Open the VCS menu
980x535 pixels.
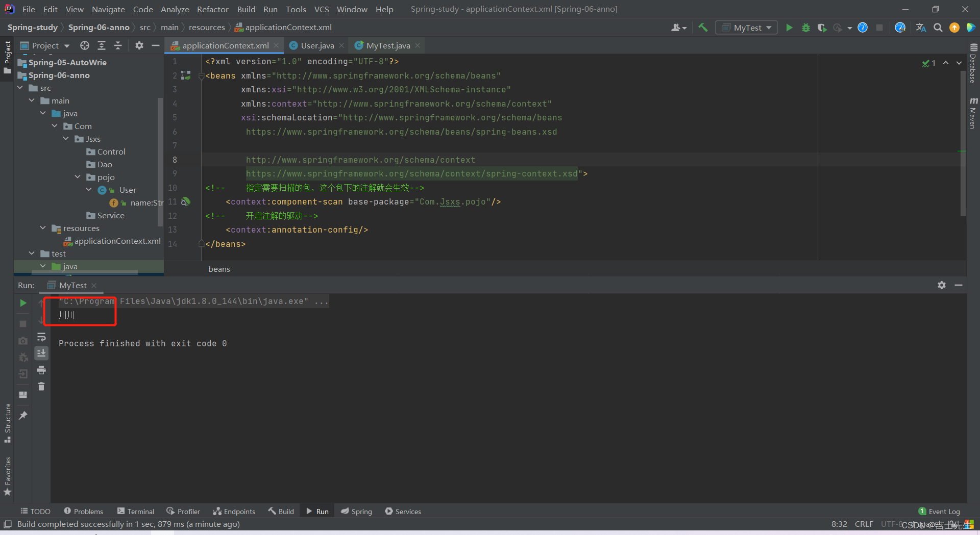[322, 9]
